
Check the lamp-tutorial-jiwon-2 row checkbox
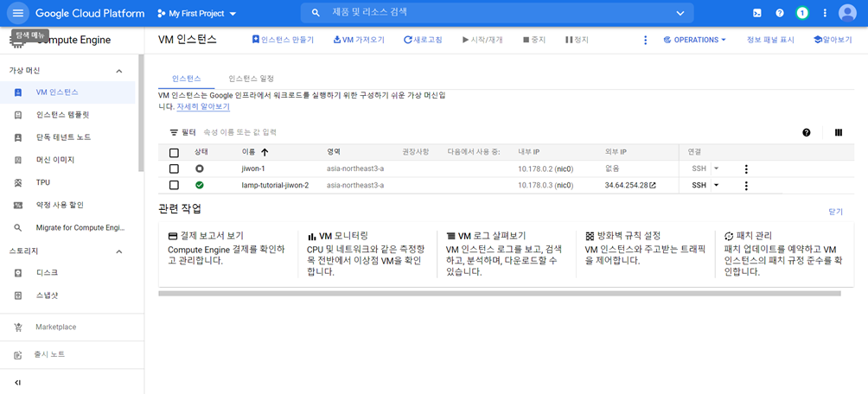pyautogui.click(x=174, y=186)
